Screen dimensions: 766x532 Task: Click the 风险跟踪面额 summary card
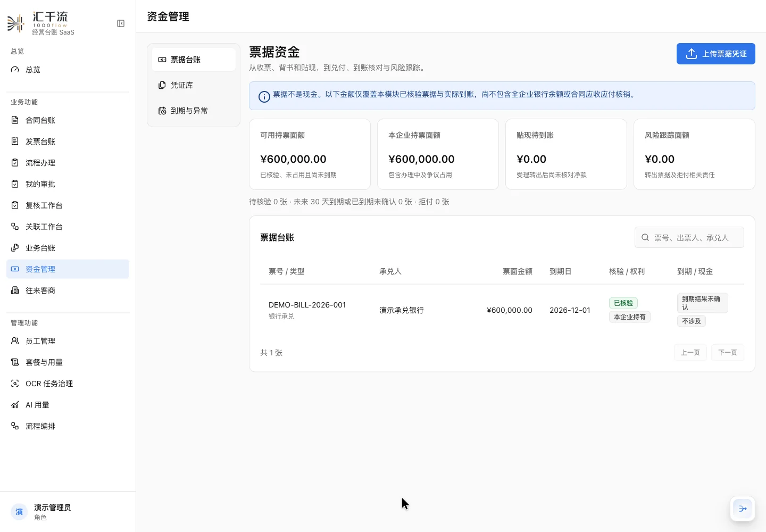[x=694, y=154]
